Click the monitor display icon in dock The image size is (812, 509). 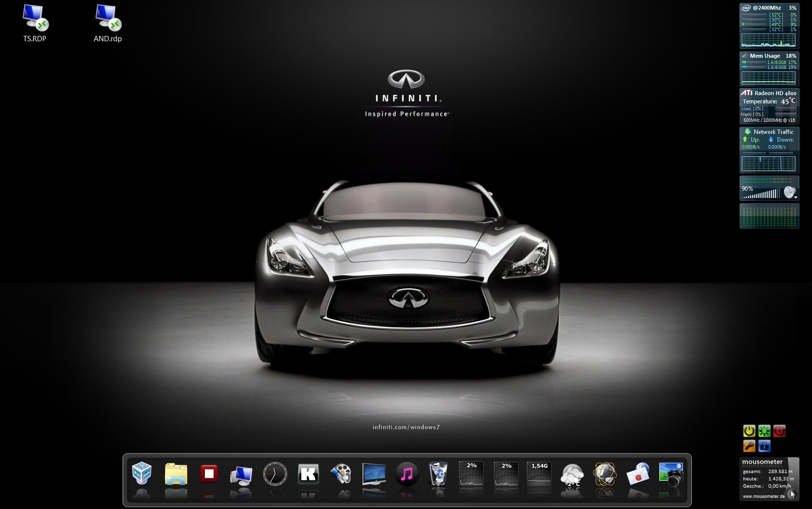click(374, 474)
